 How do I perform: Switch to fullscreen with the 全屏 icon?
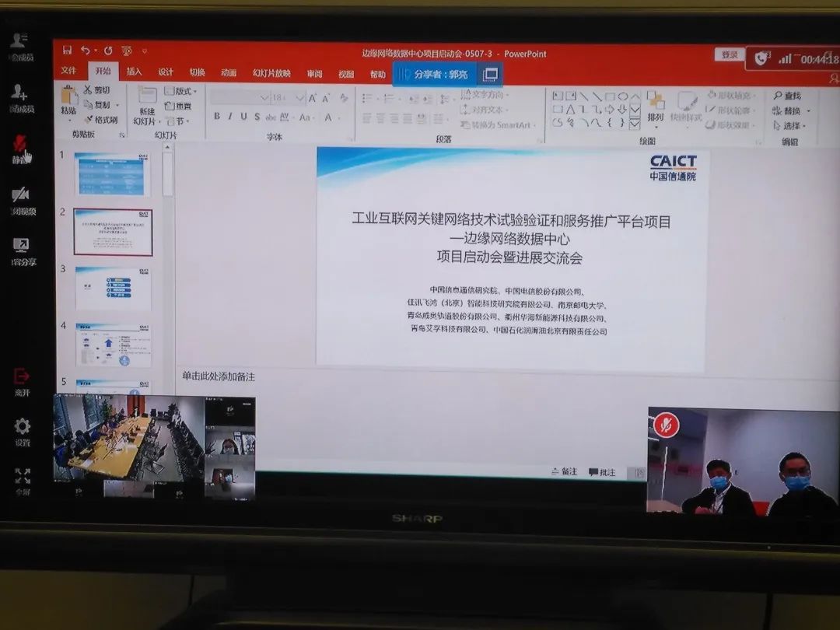(x=23, y=475)
